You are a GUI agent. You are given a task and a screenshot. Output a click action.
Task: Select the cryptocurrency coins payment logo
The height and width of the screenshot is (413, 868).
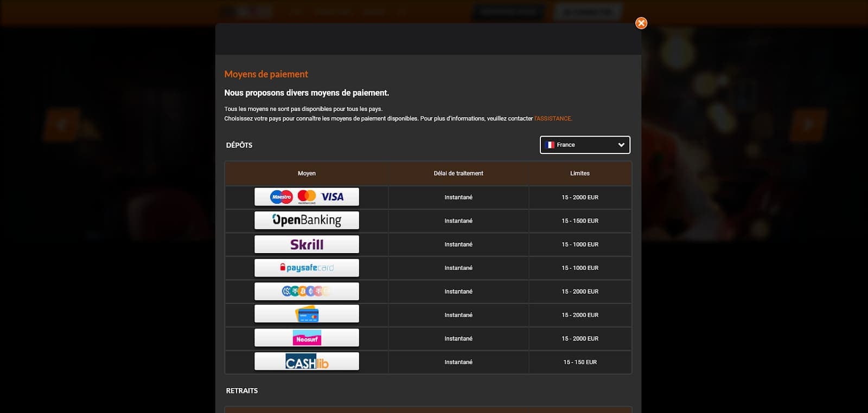[307, 291]
